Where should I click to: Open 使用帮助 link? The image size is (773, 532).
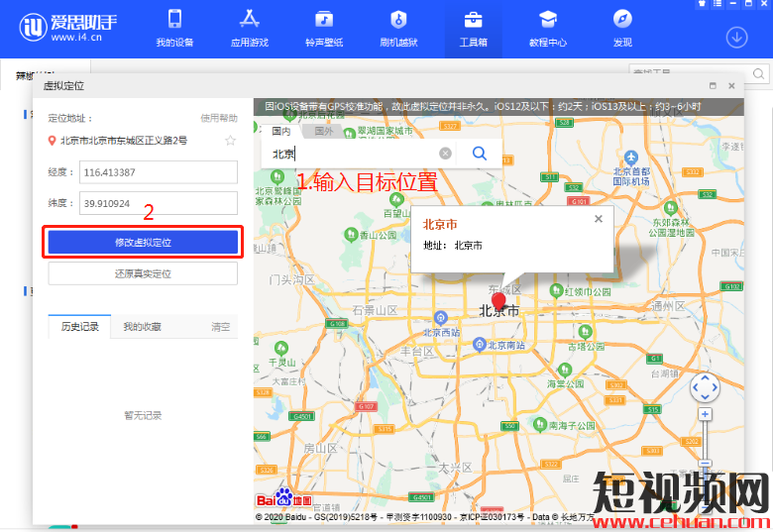219,118
